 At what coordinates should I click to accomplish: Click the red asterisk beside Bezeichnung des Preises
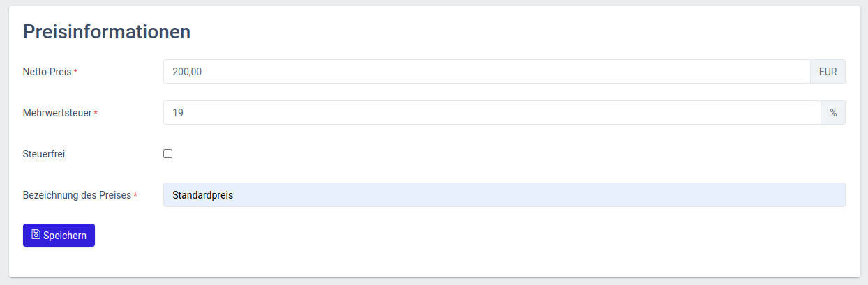point(135,195)
